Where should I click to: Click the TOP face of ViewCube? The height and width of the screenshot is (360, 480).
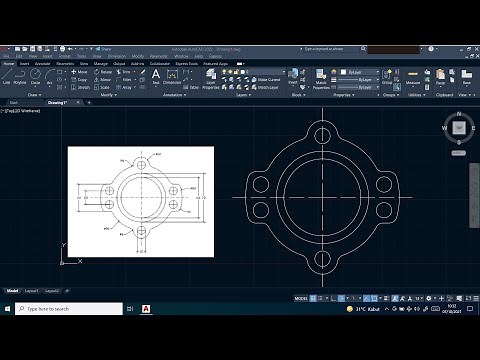point(459,127)
